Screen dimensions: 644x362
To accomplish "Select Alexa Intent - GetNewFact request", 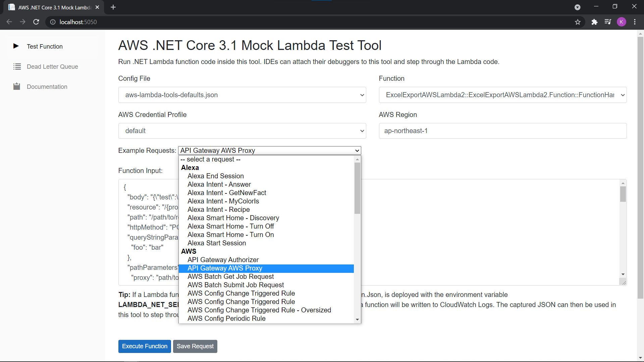I will point(266,193).
